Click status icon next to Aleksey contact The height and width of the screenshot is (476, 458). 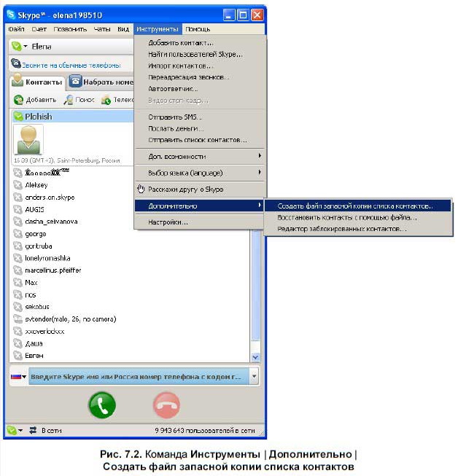click(18, 185)
